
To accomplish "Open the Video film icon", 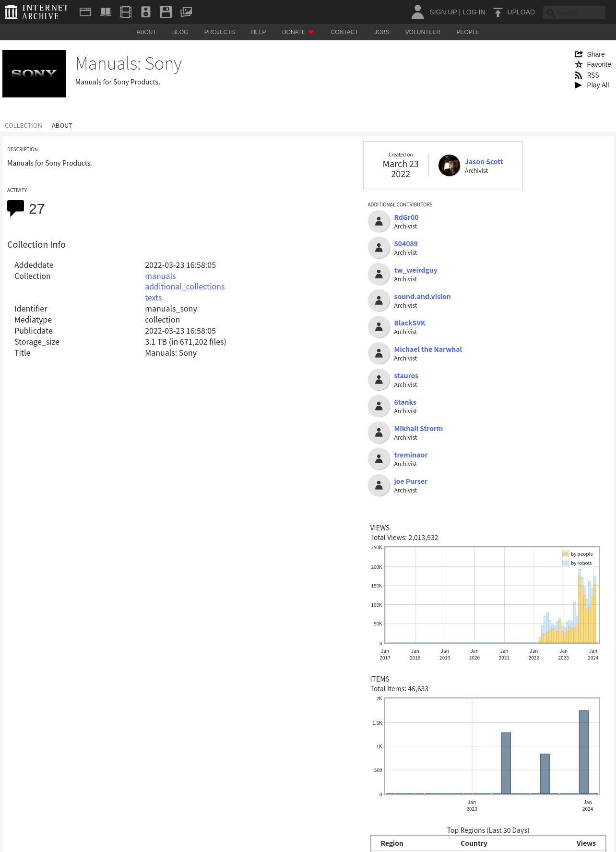I will [x=126, y=12].
